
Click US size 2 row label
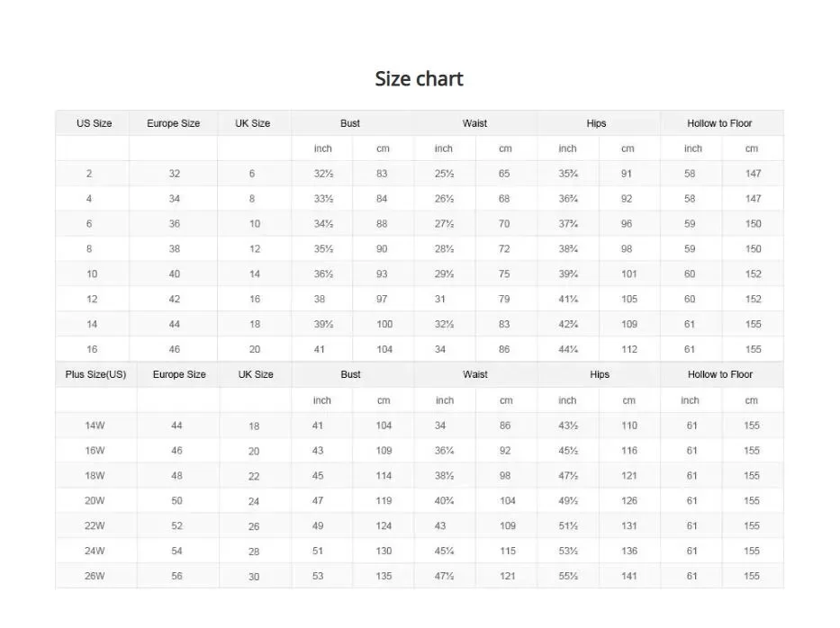coord(89,174)
